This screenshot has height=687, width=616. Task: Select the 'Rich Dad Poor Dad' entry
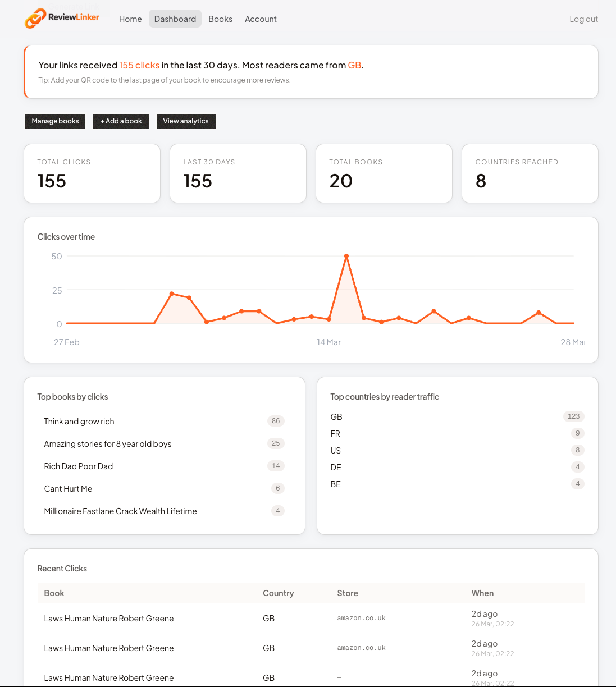[x=79, y=466]
